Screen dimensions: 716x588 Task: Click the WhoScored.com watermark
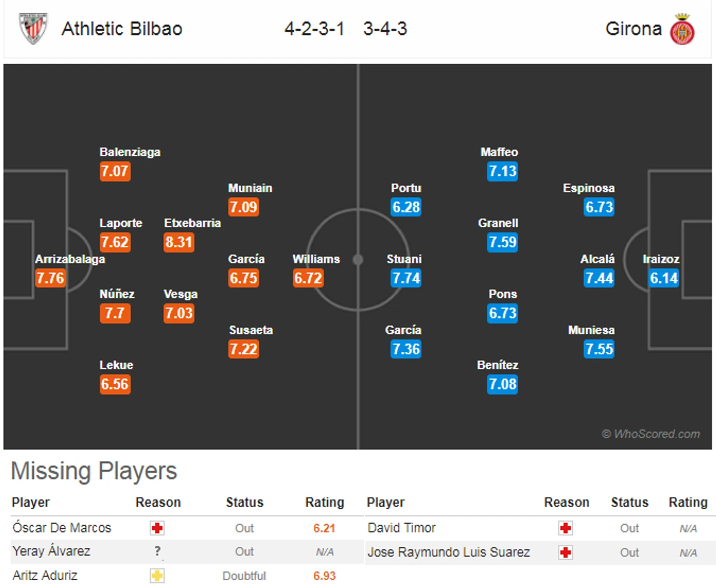(651, 434)
